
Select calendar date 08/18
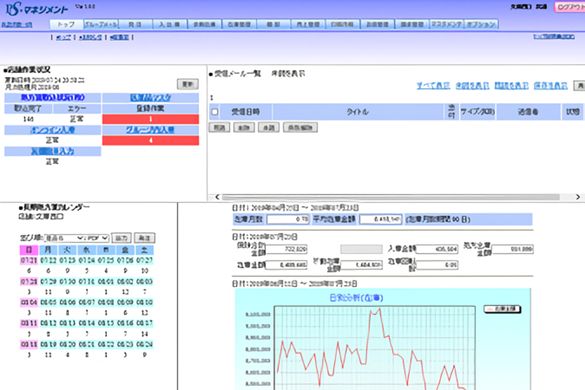point(29,344)
